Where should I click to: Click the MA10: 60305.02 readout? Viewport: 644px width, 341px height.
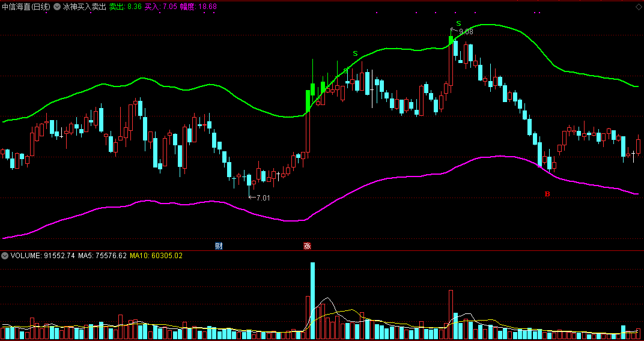pyautogui.click(x=156, y=256)
